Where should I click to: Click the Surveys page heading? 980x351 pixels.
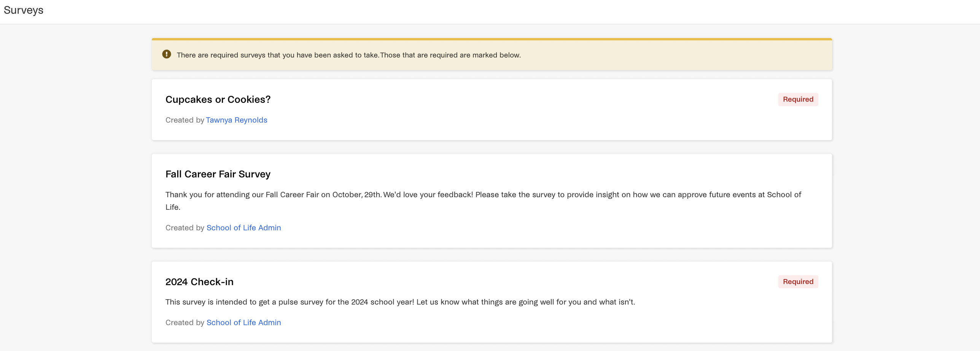24,10
